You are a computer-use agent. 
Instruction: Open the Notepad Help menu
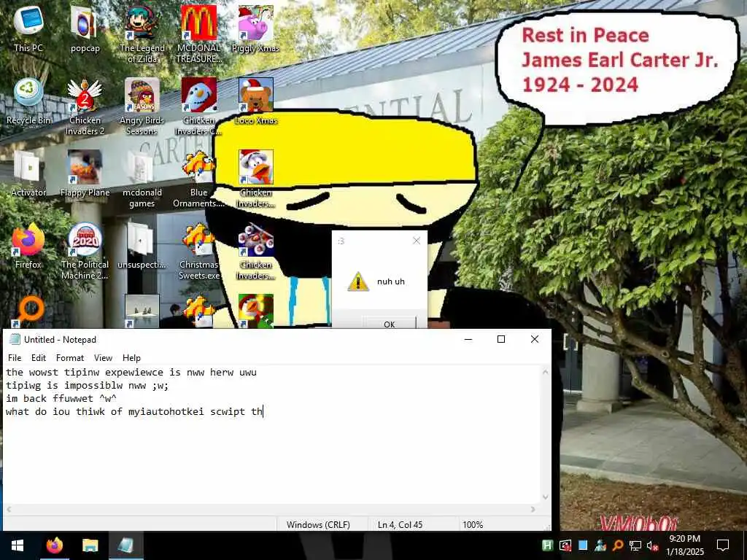click(x=131, y=357)
